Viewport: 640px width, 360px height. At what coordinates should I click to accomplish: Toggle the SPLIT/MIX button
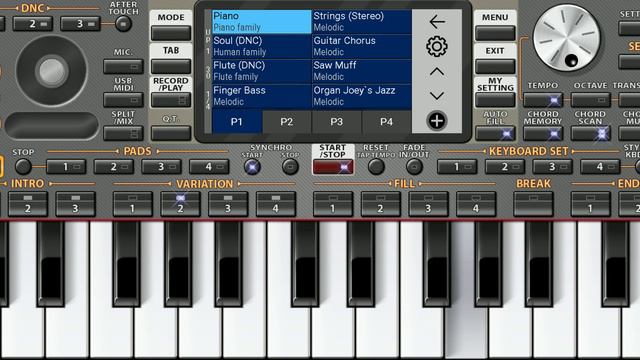tap(123, 133)
